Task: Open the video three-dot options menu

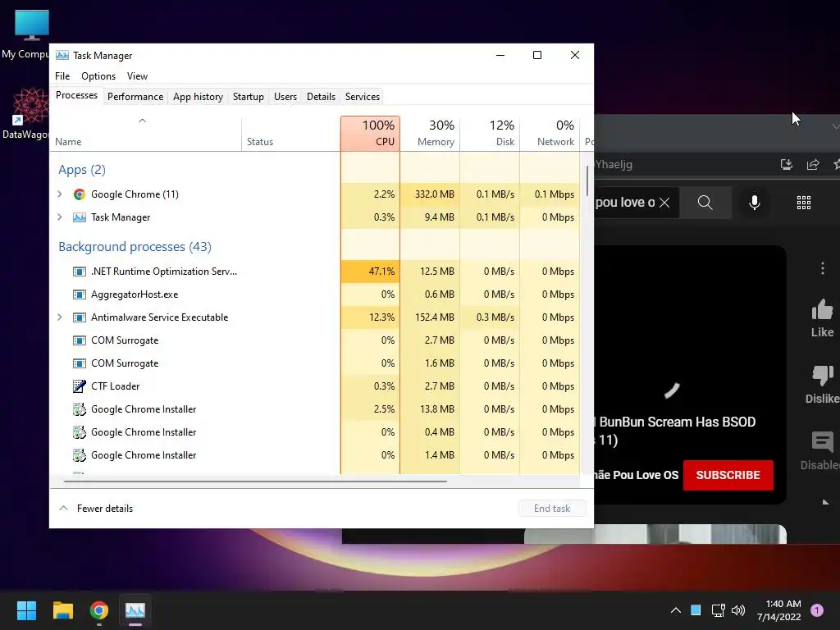Action: pyautogui.click(x=823, y=268)
